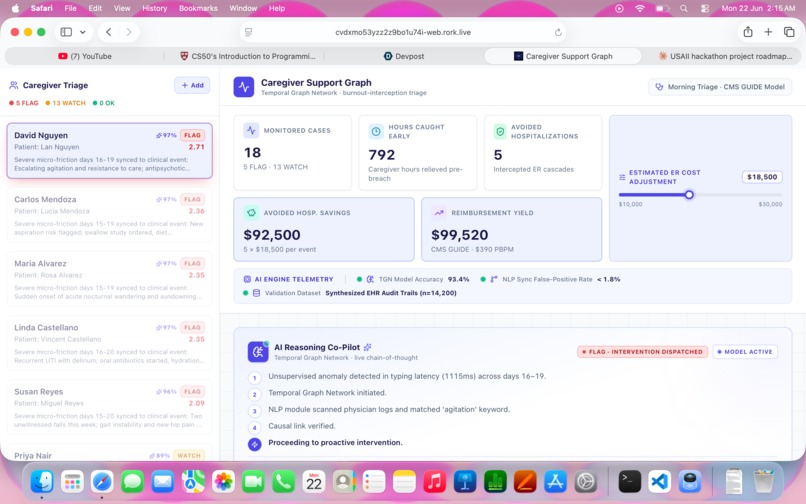
Task: Open Control Center in menu bar
Action: pyautogui.click(x=705, y=8)
